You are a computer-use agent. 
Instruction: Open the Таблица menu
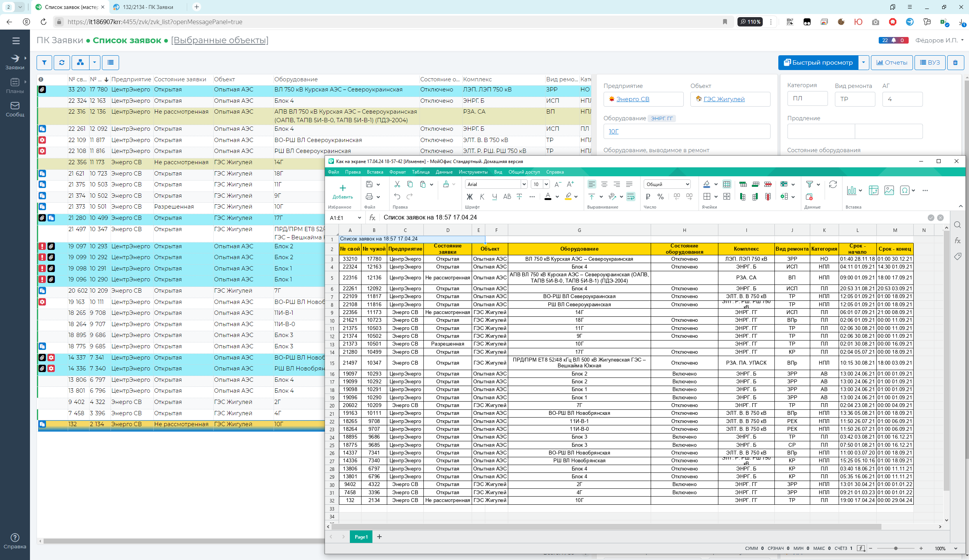coord(421,172)
